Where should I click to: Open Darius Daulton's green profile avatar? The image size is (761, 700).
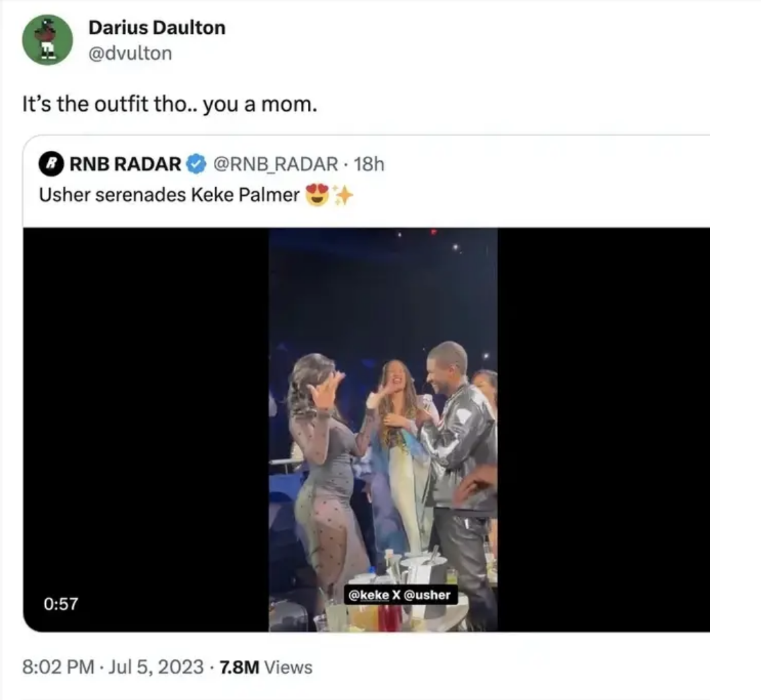click(47, 39)
